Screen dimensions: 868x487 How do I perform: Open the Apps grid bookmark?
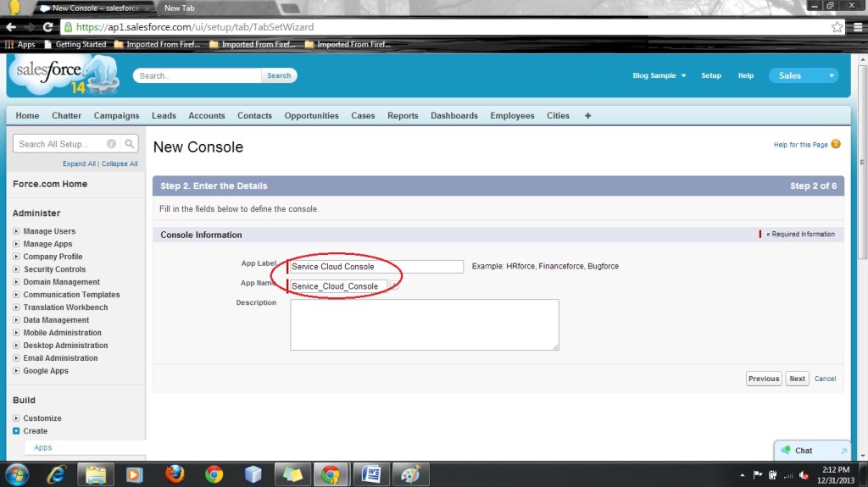tap(20, 44)
